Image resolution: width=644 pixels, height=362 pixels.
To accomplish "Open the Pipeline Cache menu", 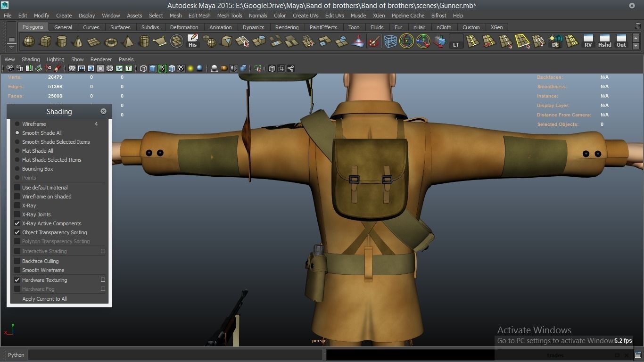I will click(x=408, y=16).
